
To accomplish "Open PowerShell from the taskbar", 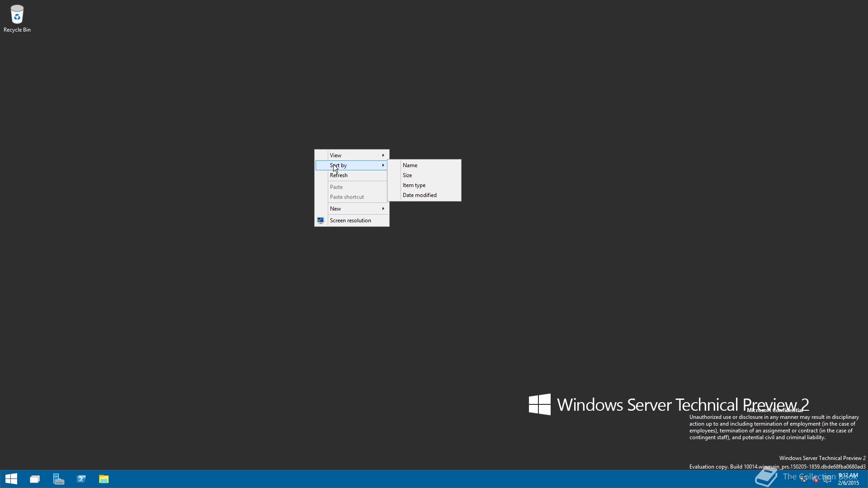I will pyautogui.click(x=81, y=479).
